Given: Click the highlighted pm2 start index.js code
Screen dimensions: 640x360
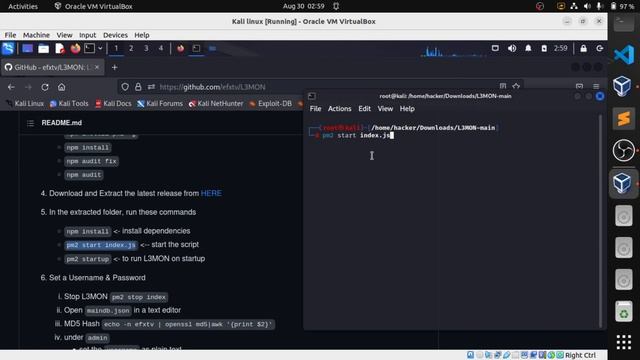Looking at the screenshot, I should [x=101, y=245].
